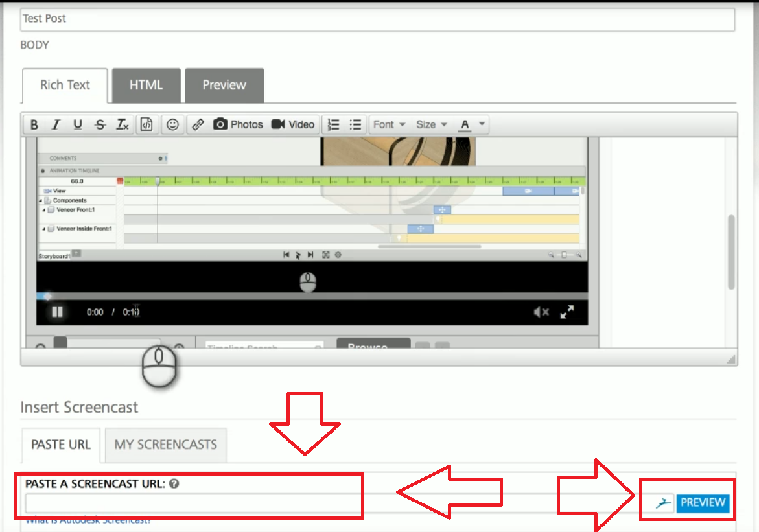Click the Test Post title field
Image resolution: width=759 pixels, height=532 pixels.
tap(378, 19)
